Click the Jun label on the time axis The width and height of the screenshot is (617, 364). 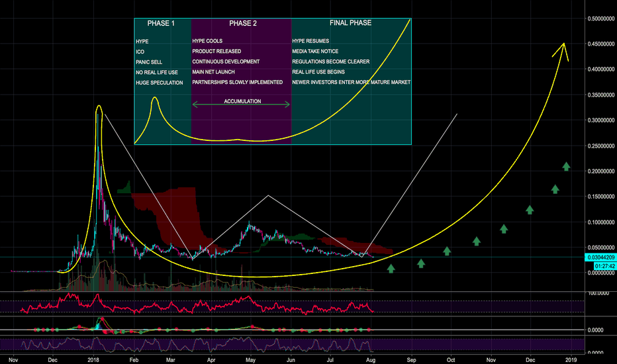pos(291,359)
